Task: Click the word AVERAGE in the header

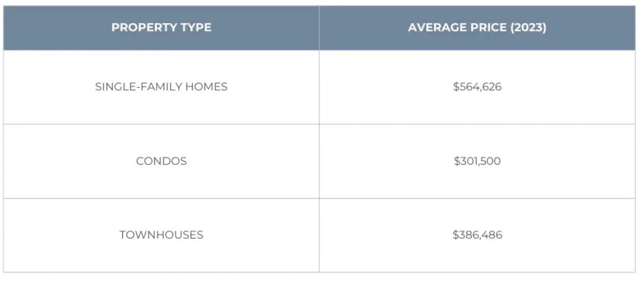Action: (435, 28)
